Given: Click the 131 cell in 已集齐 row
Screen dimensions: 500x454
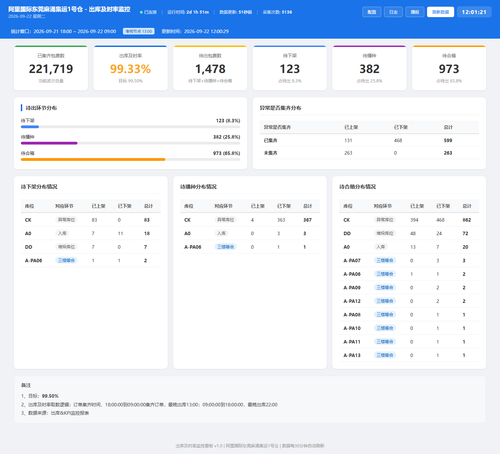Looking at the screenshot, I should [348, 140].
